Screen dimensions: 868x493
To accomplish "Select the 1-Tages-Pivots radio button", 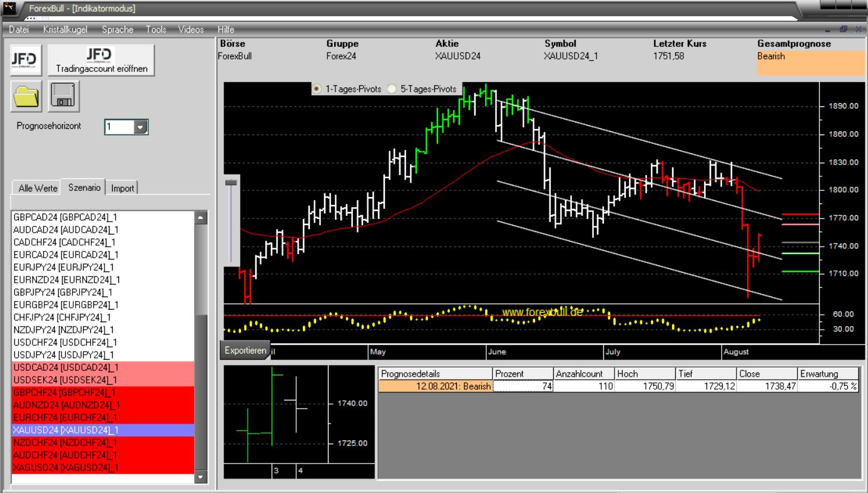I will 317,89.
